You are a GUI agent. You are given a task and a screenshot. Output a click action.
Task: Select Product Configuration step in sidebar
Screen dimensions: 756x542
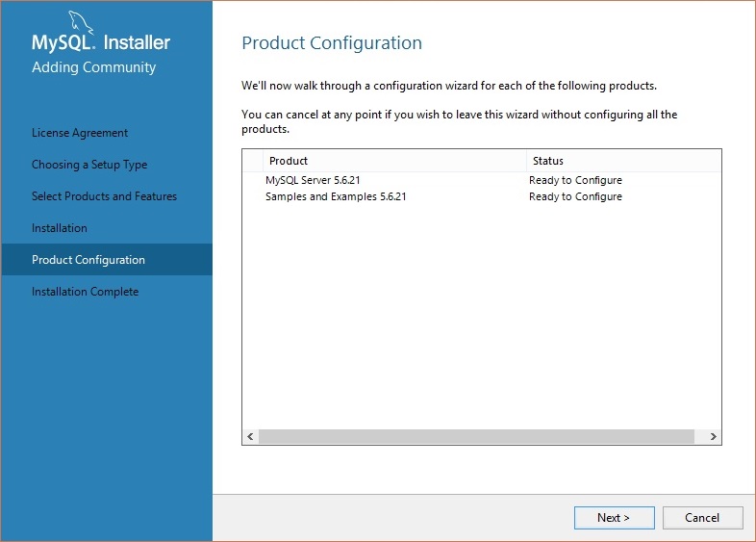(107, 260)
